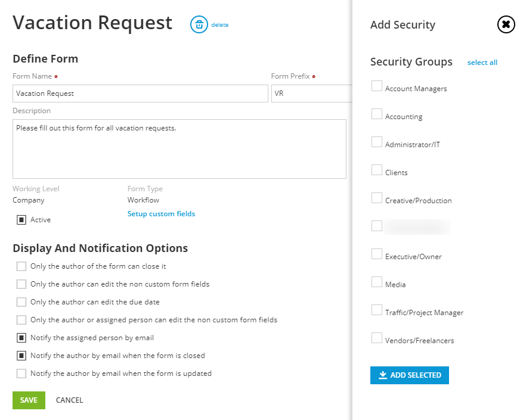Enable only author can edit due date
The width and height of the screenshot is (520, 420).
[x=21, y=302]
